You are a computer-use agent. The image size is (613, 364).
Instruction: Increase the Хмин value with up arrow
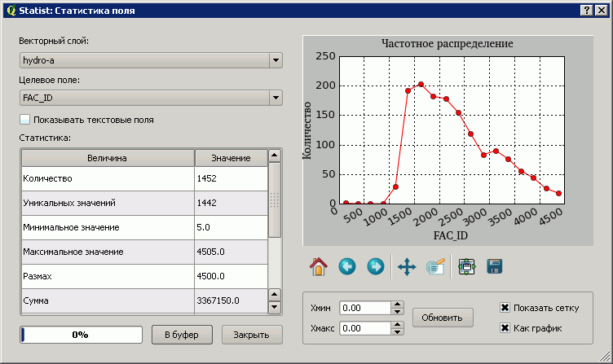(397, 305)
